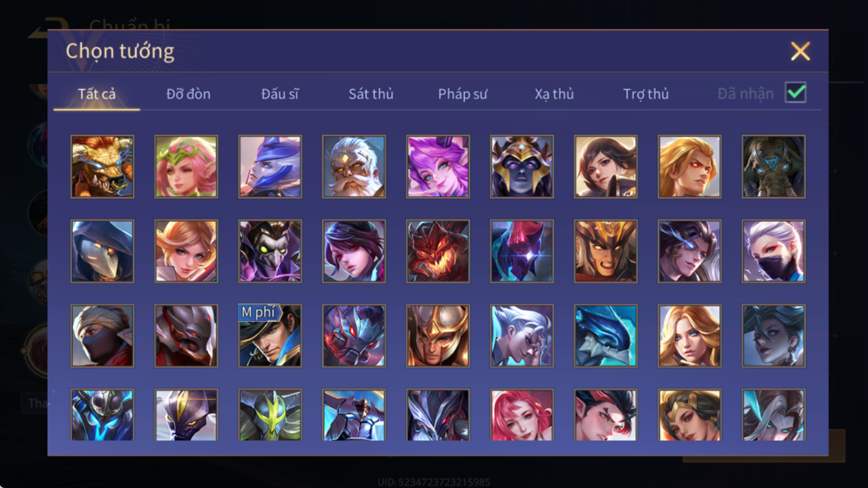
Task: Switch to the Đỡ đòn tab
Action: point(188,94)
